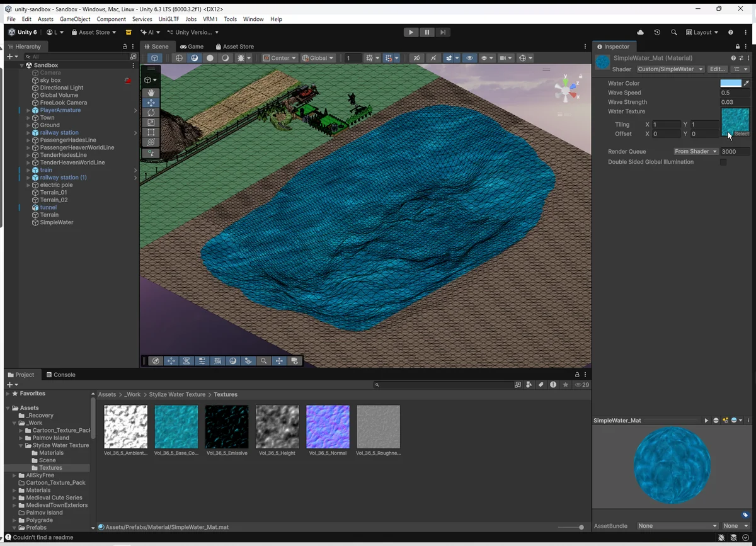The width and height of the screenshot is (756, 546).
Task: Click the Water Color swatch
Action: point(731,83)
